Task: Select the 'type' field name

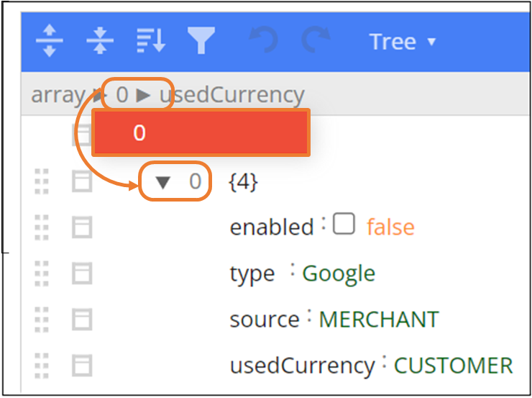Action: [x=252, y=273]
